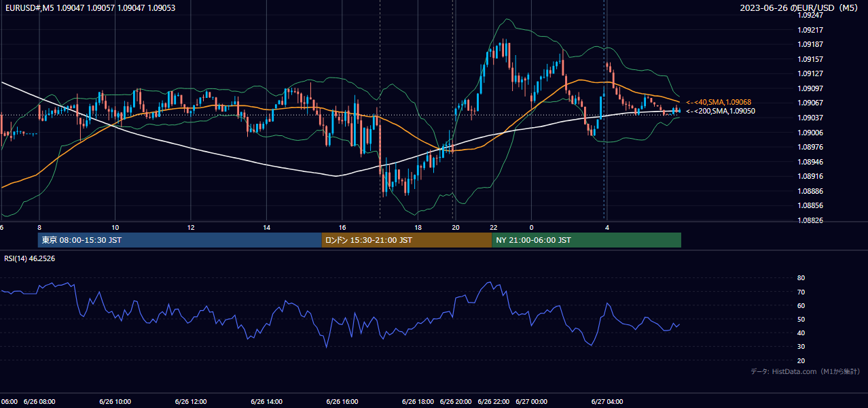Click price axis value 1.09217
This screenshot has width=868, height=408.
810,30
